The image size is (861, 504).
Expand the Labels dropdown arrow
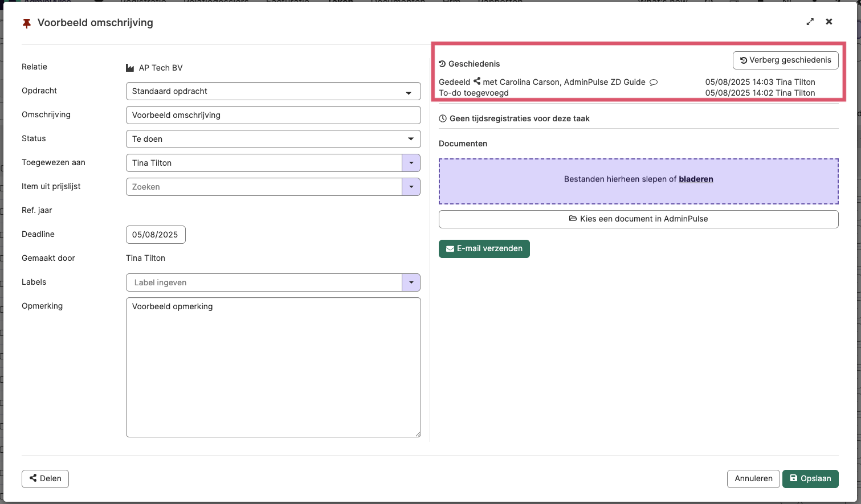click(411, 282)
